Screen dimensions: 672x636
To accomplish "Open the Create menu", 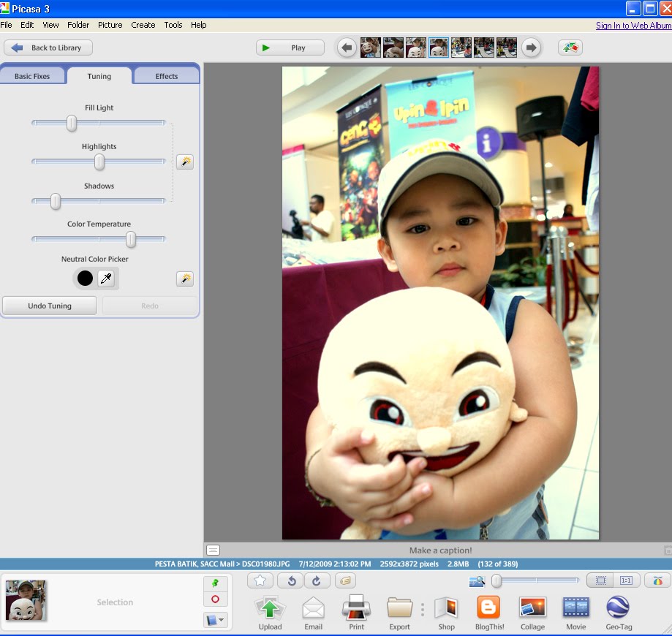I will pyautogui.click(x=143, y=25).
